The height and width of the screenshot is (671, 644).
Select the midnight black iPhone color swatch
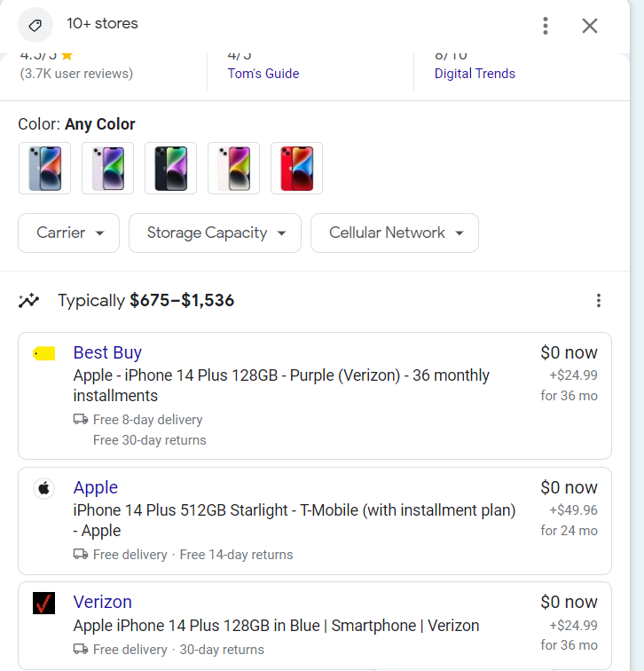[170, 168]
